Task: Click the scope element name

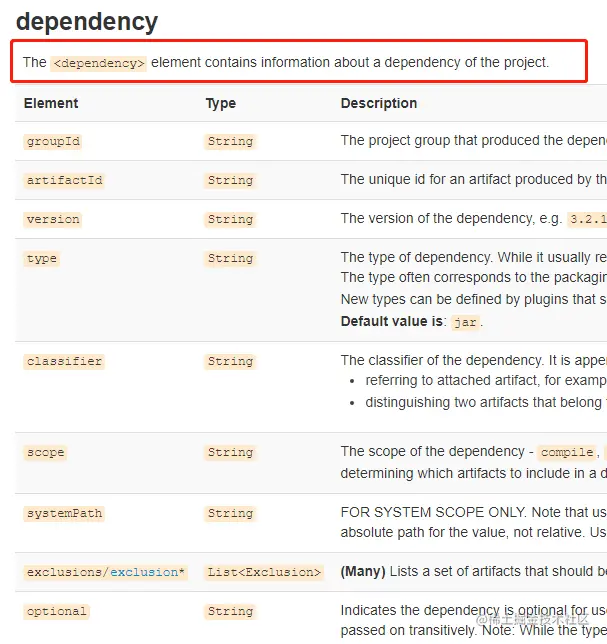Action: pos(45,453)
